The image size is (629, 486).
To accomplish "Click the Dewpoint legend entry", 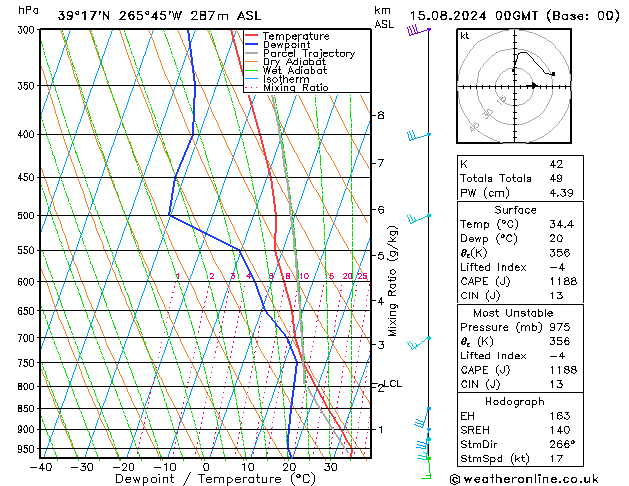I will [289, 45].
